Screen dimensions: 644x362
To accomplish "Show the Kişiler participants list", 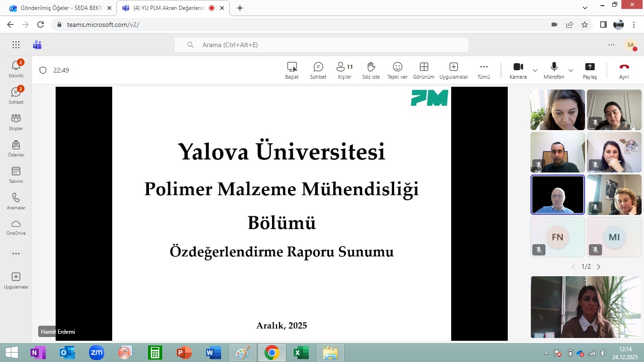I will pyautogui.click(x=345, y=70).
